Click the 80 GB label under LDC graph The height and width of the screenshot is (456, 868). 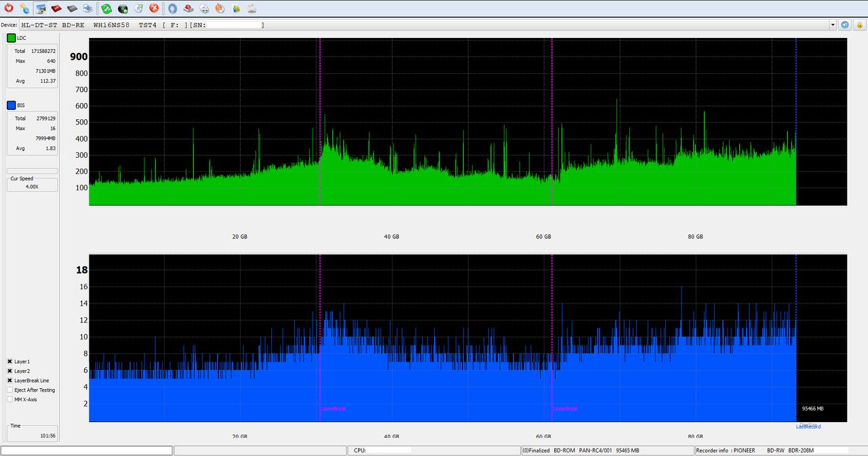pos(695,236)
